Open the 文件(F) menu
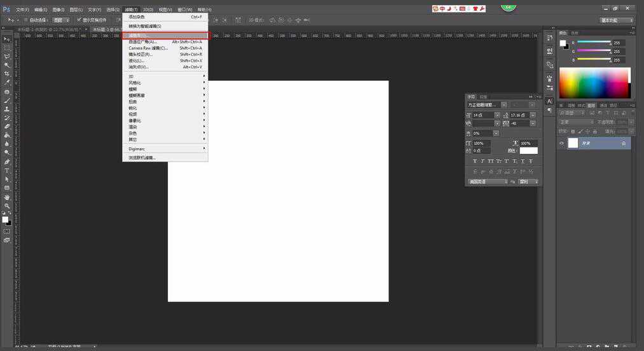644x351 pixels. pyautogui.click(x=22, y=10)
